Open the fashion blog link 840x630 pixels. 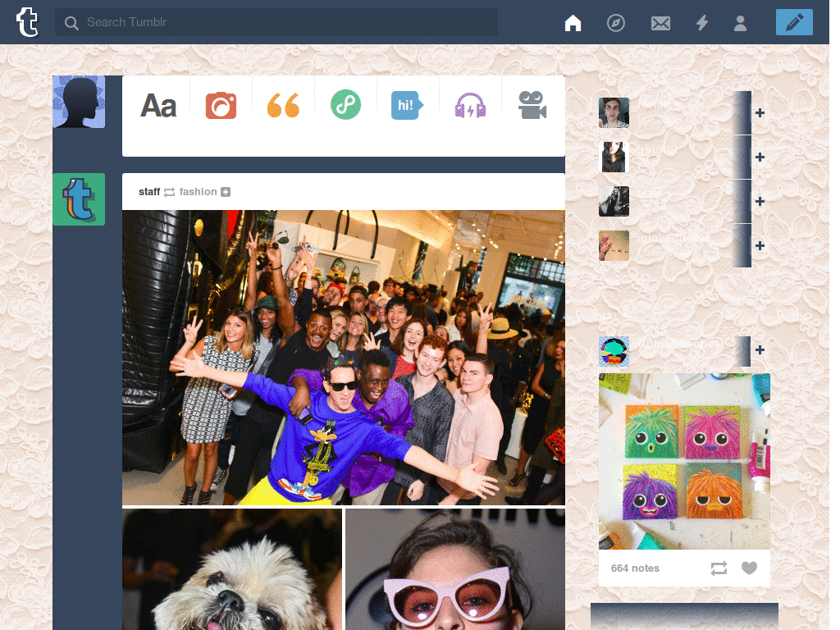coord(199,192)
